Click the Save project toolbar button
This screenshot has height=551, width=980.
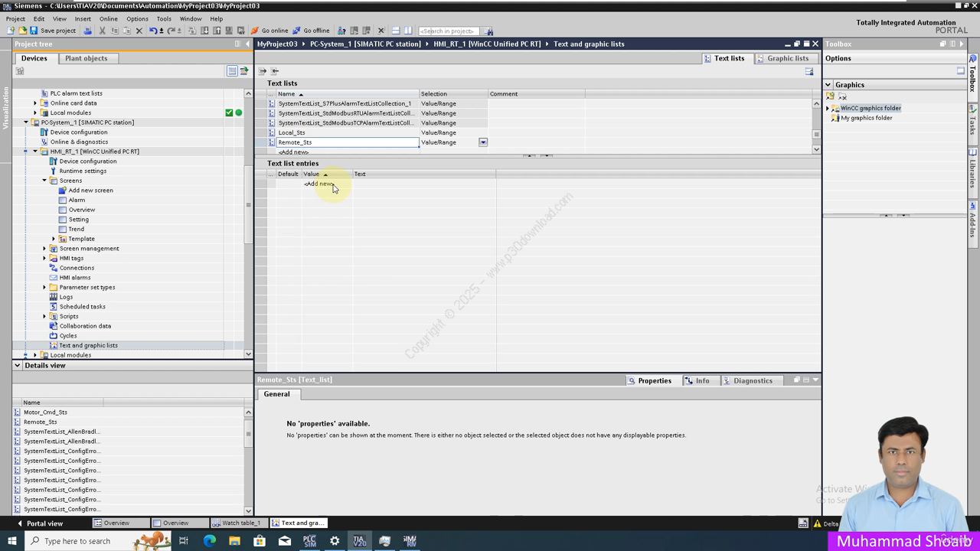click(x=52, y=31)
